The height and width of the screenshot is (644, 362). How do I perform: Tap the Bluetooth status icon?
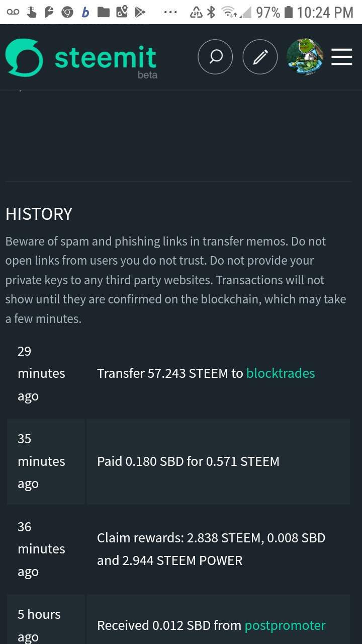point(211,12)
